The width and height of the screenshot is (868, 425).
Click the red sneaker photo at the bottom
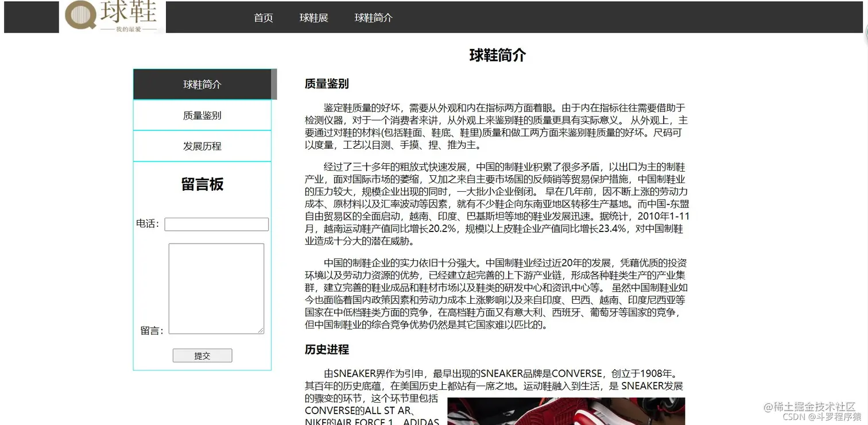[x=565, y=411]
